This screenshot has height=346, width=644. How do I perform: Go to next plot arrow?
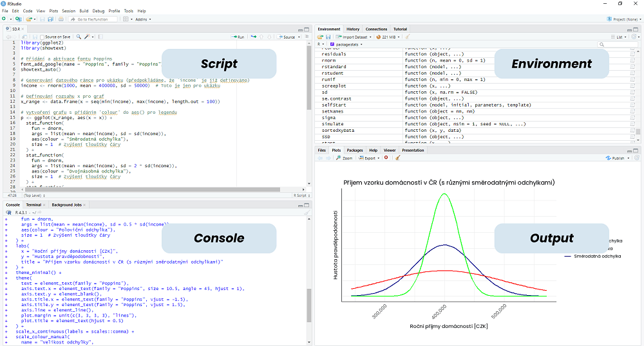328,158
